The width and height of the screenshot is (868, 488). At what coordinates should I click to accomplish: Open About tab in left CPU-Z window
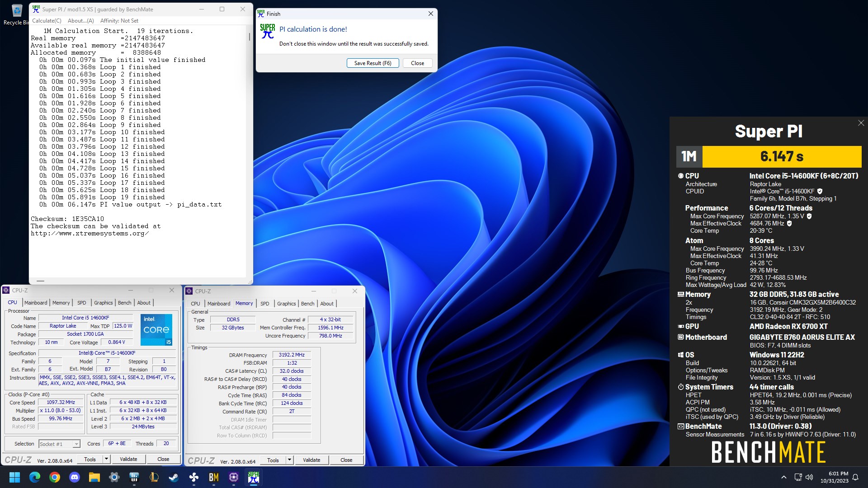click(x=144, y=303)
